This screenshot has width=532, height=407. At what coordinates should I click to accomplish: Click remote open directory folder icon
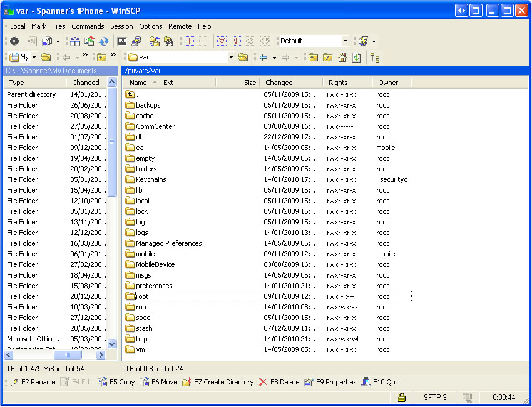point(243,58)
